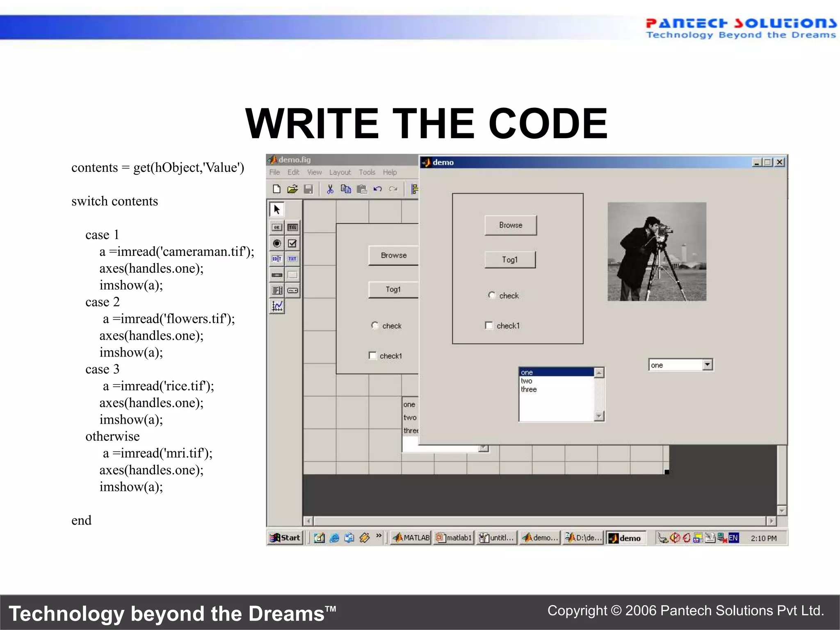The image size is (840, 630).
Task: Open the 'one' popup menu dropdown
Action: point(707,365)
